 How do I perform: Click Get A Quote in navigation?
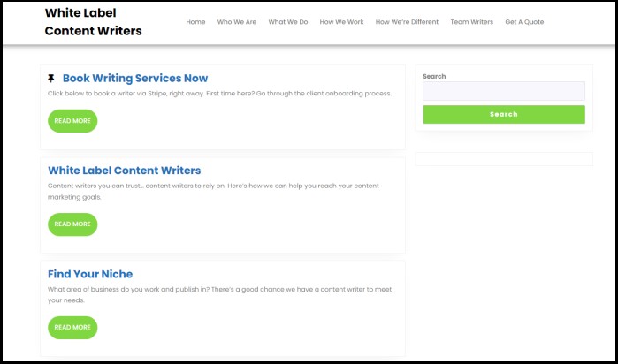[x=524, y=22]
